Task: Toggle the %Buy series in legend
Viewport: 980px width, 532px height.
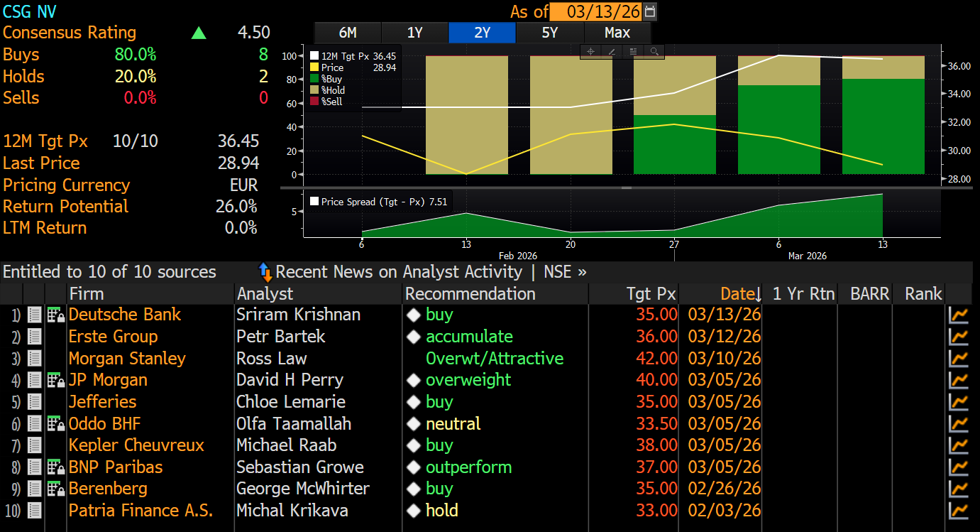Action: [x=315, y=79]
